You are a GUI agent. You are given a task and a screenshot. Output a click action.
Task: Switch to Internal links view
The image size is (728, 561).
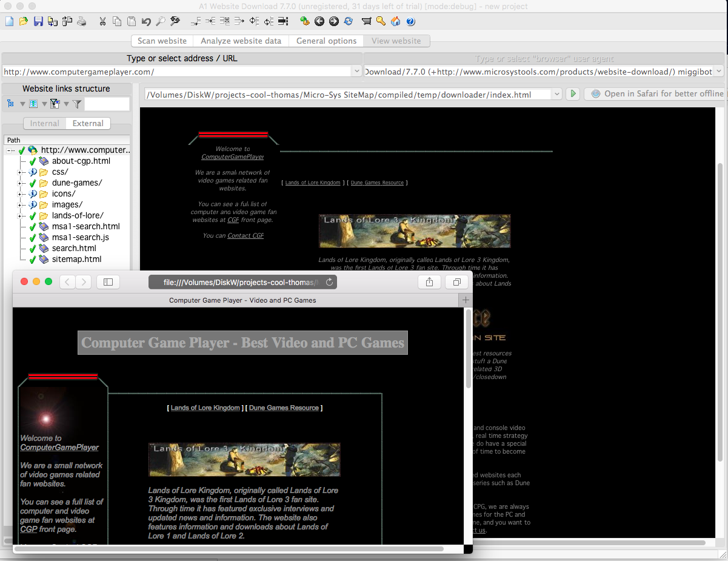click(x=45, y=123)
